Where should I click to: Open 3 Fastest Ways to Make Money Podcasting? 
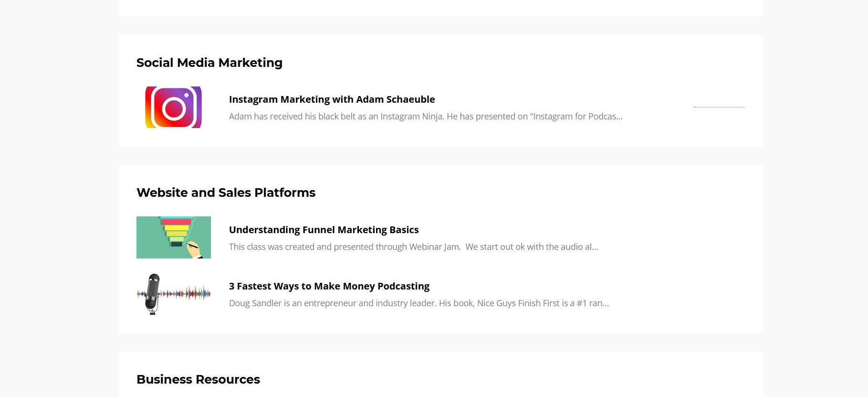[329, 286]
